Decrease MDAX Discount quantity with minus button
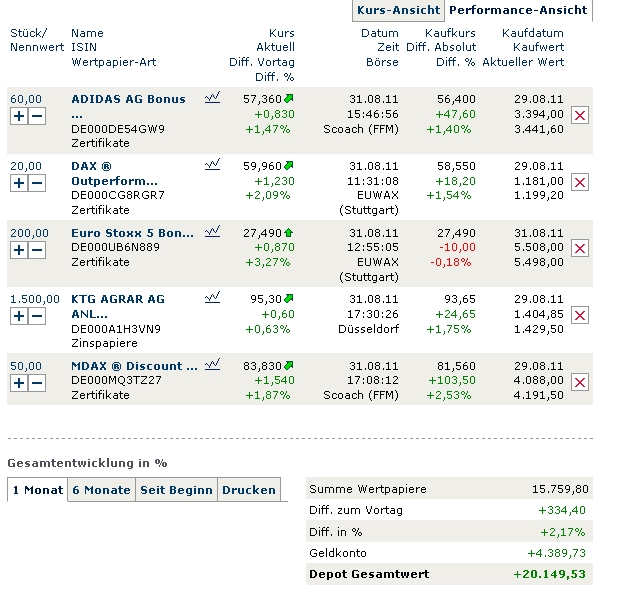This screenshot has height=592, width=621. tap(37, 383)
